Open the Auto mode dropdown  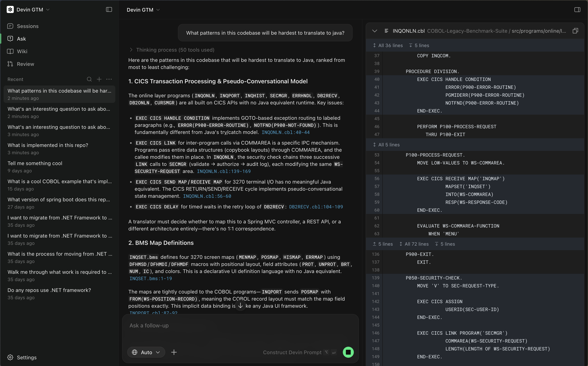coord(146,352)
